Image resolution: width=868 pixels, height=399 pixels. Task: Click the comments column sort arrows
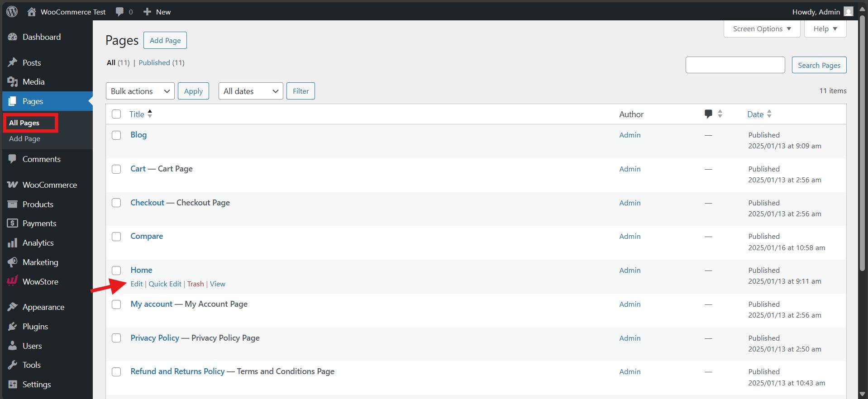click(720, 114)
